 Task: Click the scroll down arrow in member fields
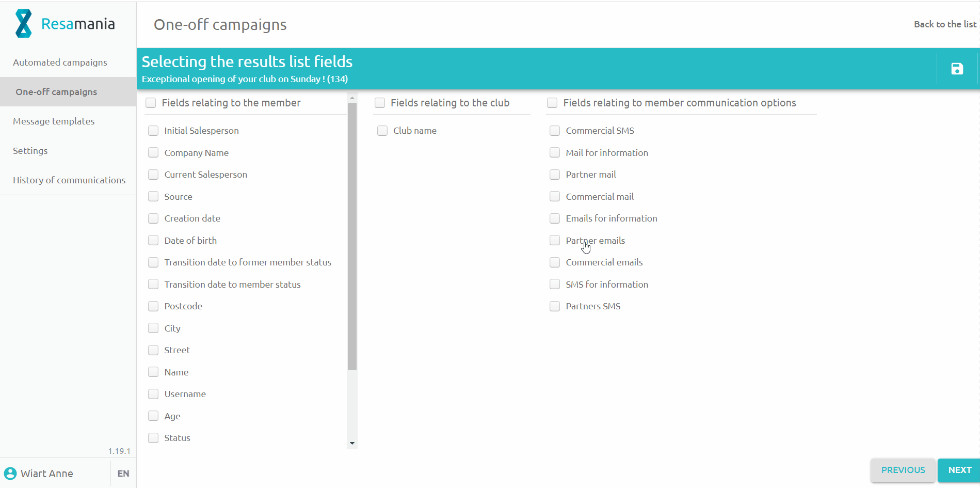352,443
